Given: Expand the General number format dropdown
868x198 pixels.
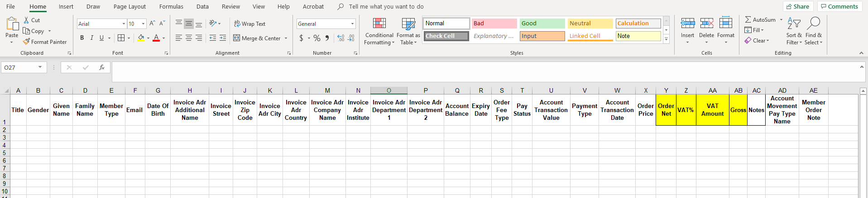Looking at the screenshot, I should pos(352,24).
